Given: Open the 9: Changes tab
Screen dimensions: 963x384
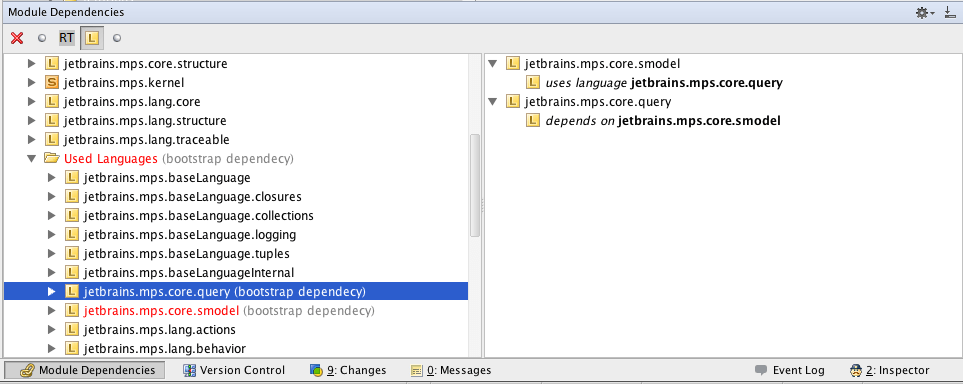Looking at the screenshot, I should point(348,370).
